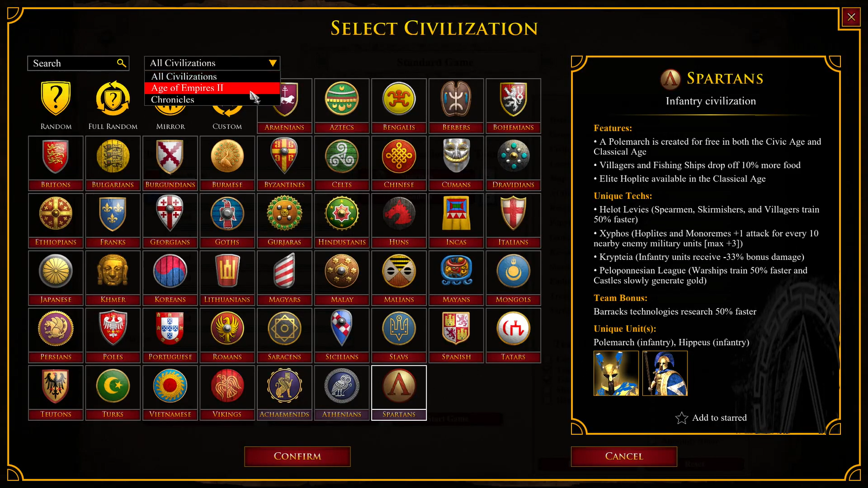View the Polemarch unique unit thumbnail
Viewport: 868px width, 488px height.
click(x=616, y=373)
